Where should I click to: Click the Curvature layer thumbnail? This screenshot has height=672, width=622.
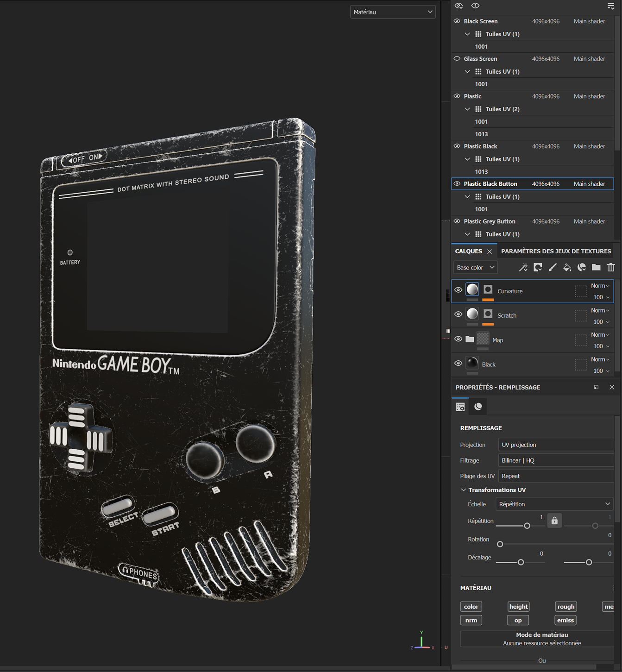[x=472, y=289]
